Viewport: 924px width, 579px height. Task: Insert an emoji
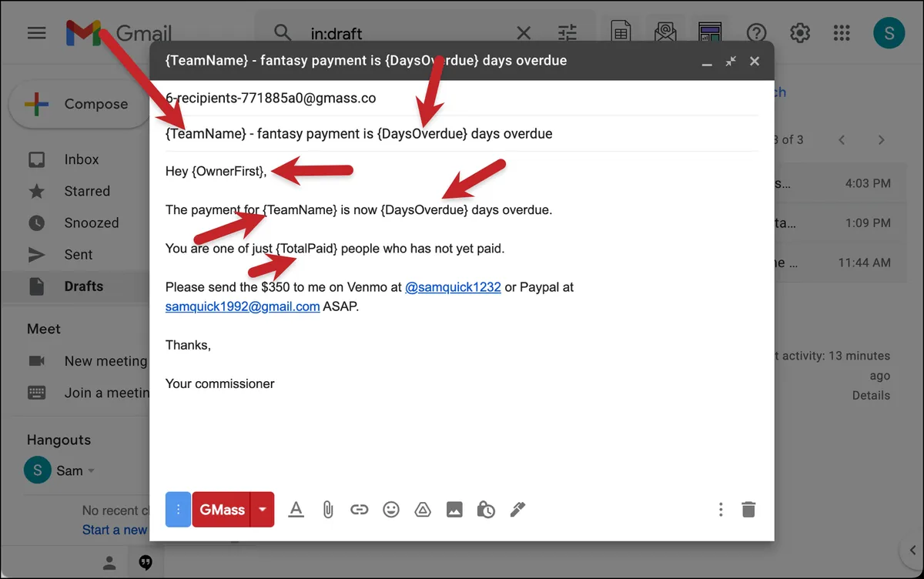click(391, 510)
